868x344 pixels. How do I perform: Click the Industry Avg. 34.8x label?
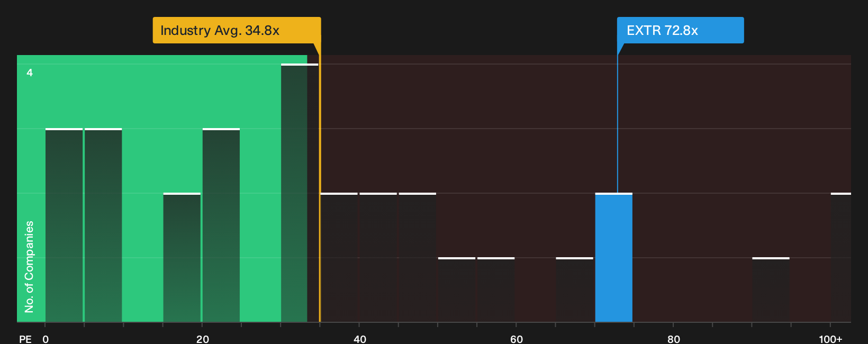point(237,30)
